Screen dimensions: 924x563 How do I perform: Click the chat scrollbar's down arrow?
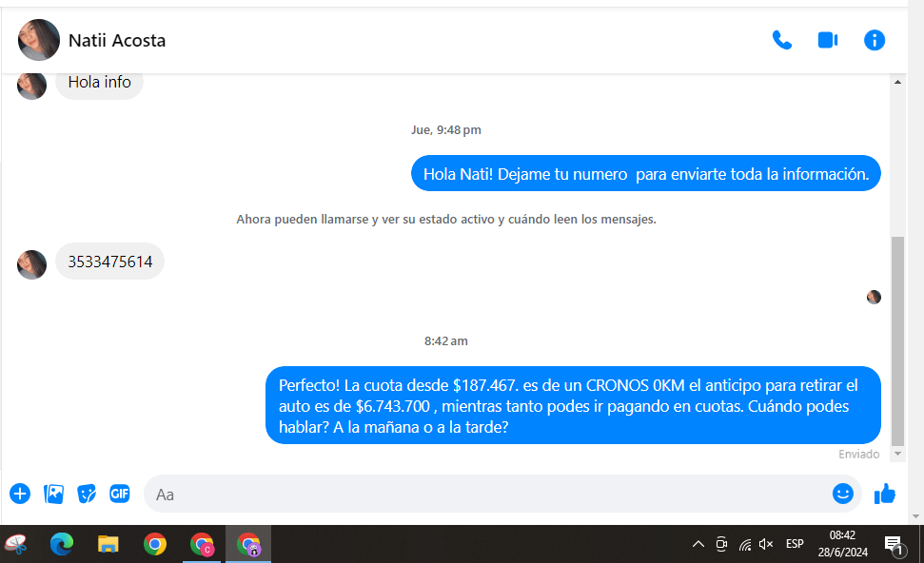[896, 455]
